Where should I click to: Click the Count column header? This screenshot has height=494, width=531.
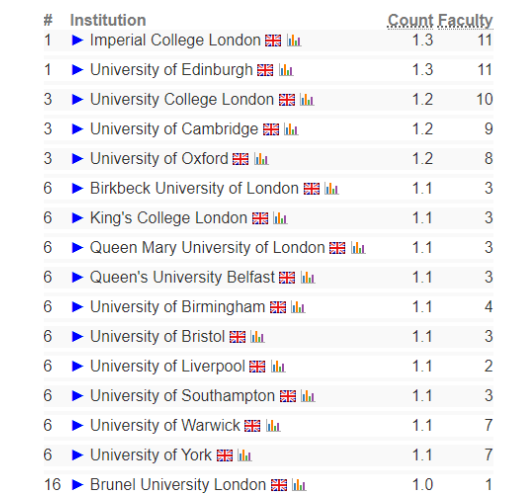point(410,21)
